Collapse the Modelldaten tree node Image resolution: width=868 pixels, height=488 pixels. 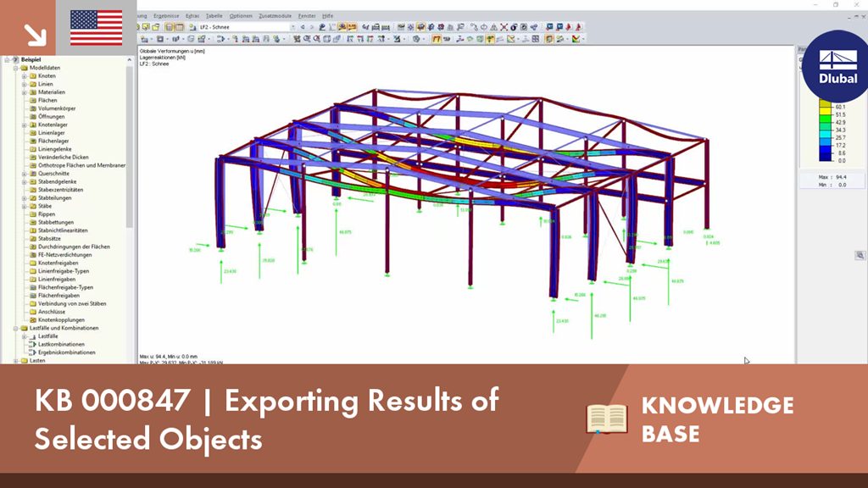point(16,68)
